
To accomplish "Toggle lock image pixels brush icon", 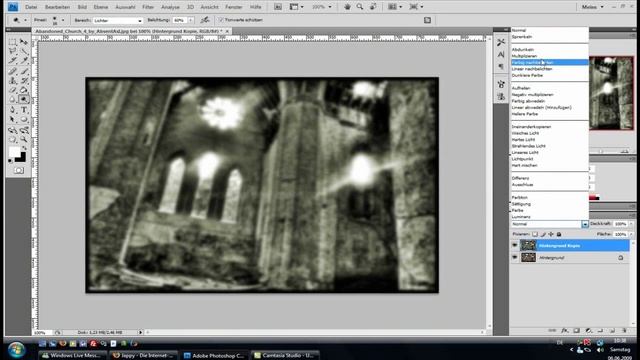I will [x=543, y=234].
